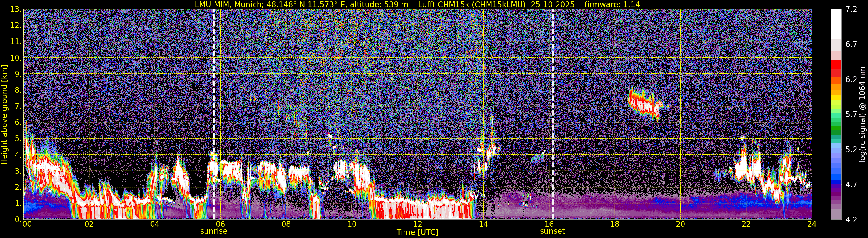The image size is (868, 238).
Task: Select the white dashed sunrise marker line
Action: (214, 114)
